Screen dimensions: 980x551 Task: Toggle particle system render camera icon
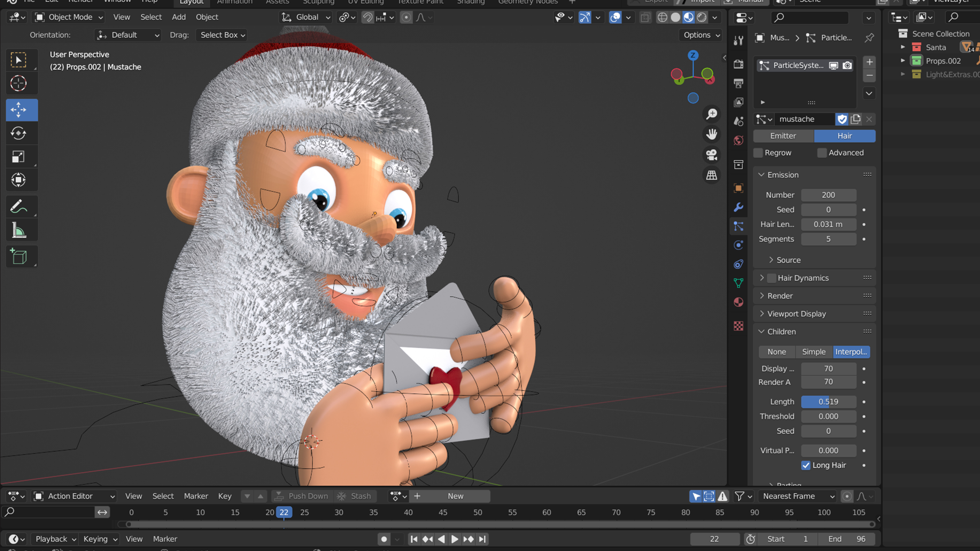click(847, 65)
